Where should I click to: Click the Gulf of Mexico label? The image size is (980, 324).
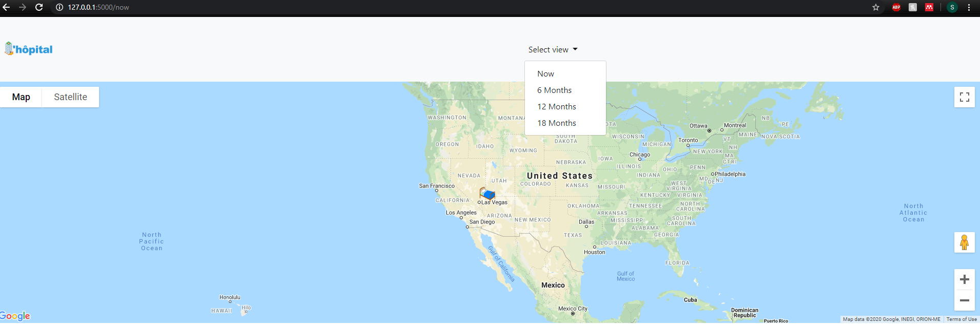[626, 276]
